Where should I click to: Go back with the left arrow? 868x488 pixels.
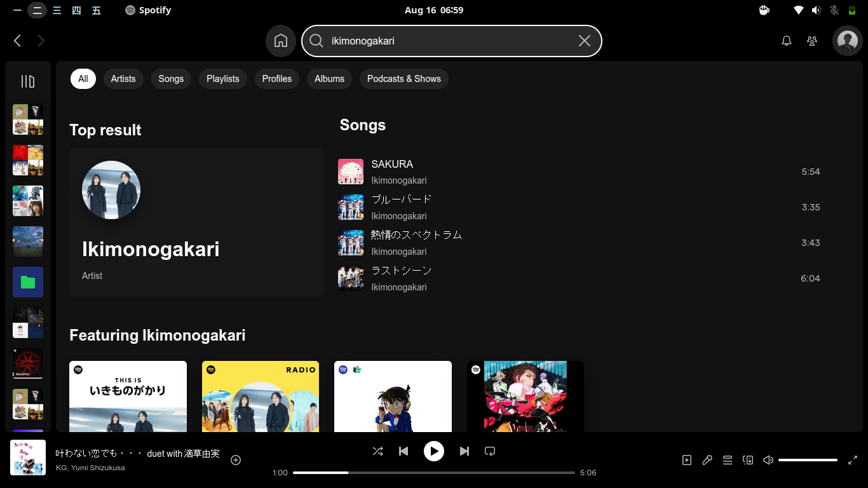click(17, 41)
